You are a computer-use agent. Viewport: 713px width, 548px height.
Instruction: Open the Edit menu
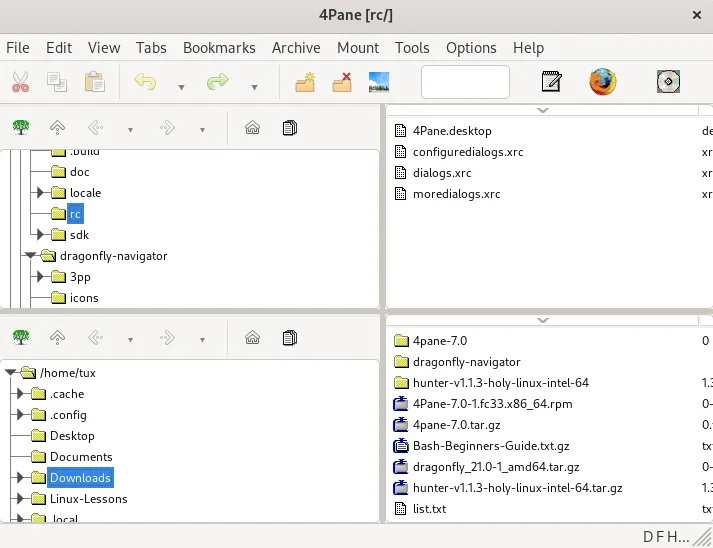click(59, 48)
